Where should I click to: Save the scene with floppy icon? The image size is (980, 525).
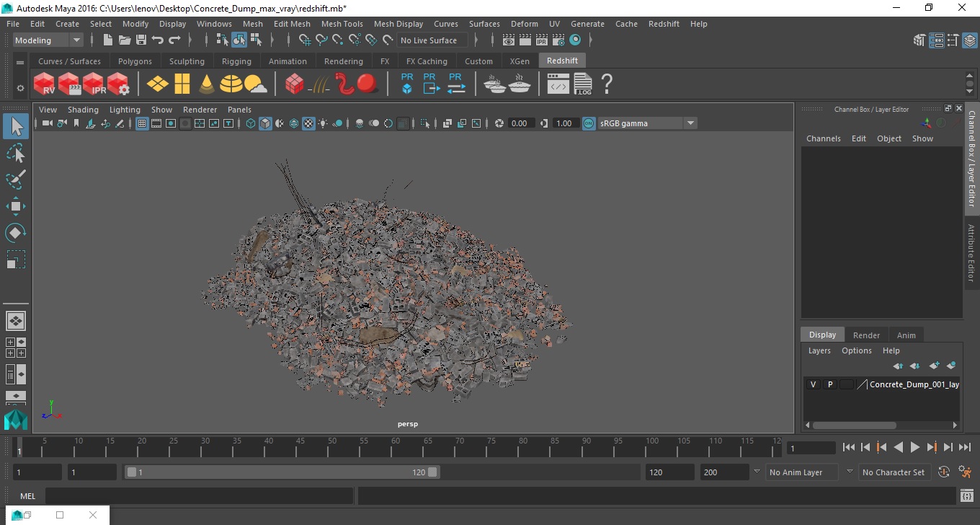pos(141,40)
